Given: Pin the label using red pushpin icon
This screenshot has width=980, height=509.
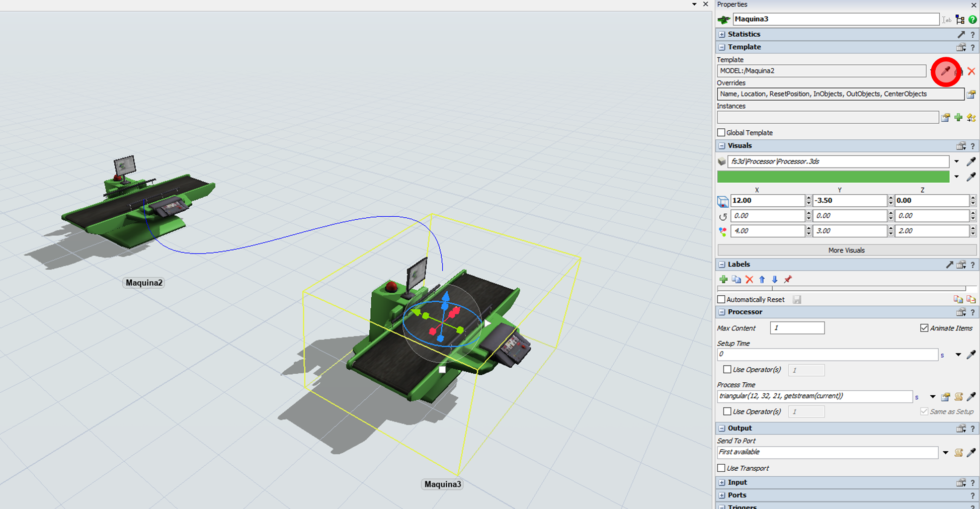Looking at the screenshot, I should 788,280.
